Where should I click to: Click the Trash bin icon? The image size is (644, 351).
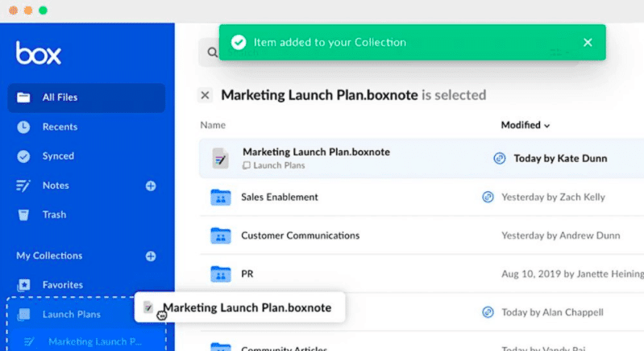[23, 215]
